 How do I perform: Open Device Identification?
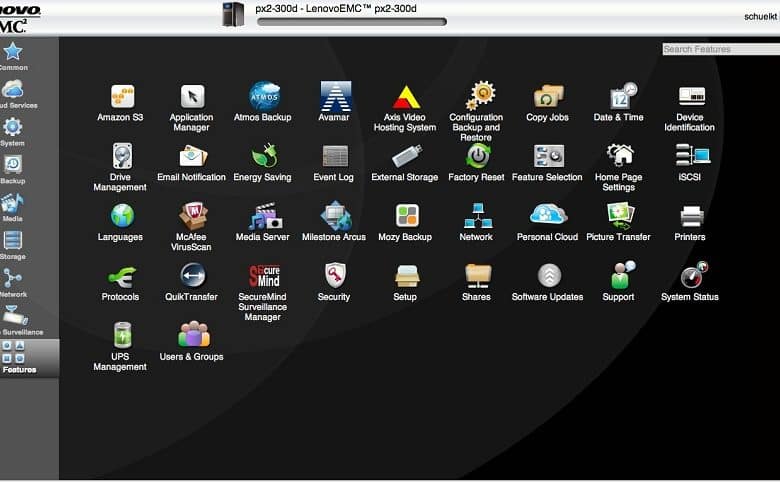[689, 108]
